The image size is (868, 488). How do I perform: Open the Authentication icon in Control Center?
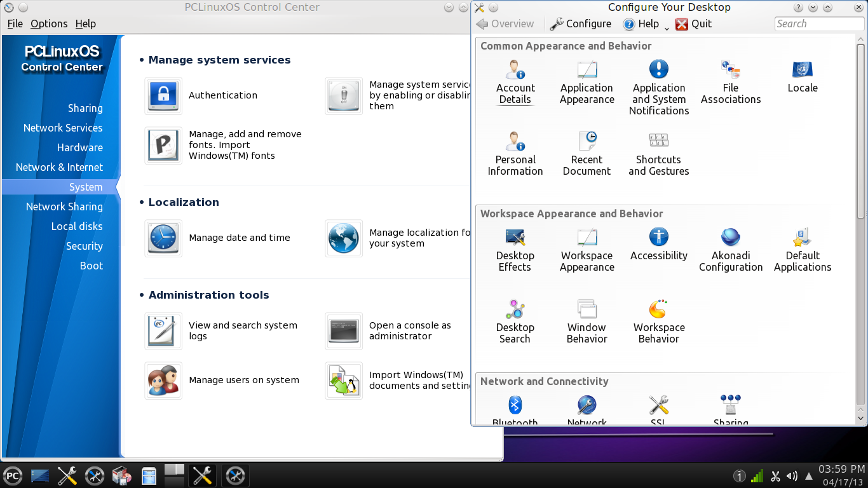click(x=163, y=96)
